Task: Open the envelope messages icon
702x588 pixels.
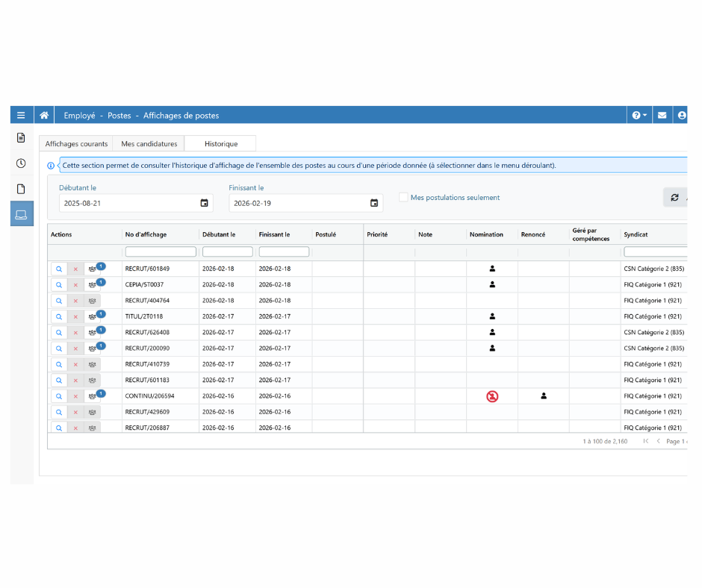Action: (662, 116)
